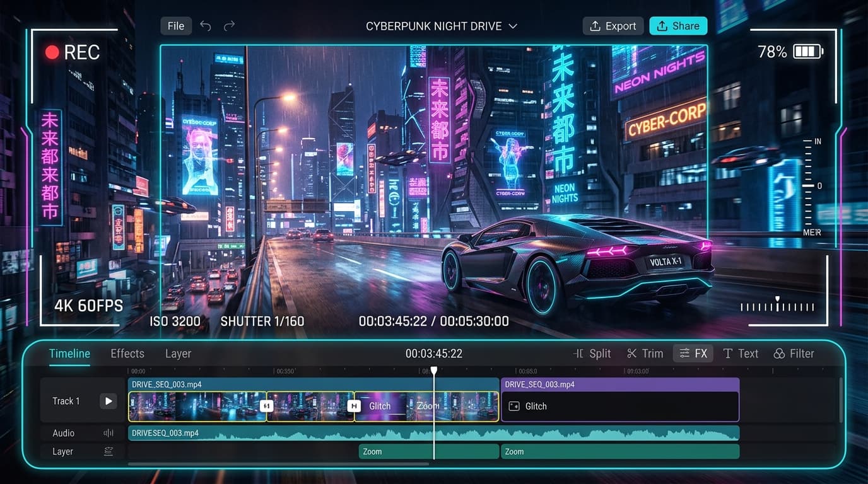Click the 00:00 mark on the timeline ruler

[x=138, y=372]
